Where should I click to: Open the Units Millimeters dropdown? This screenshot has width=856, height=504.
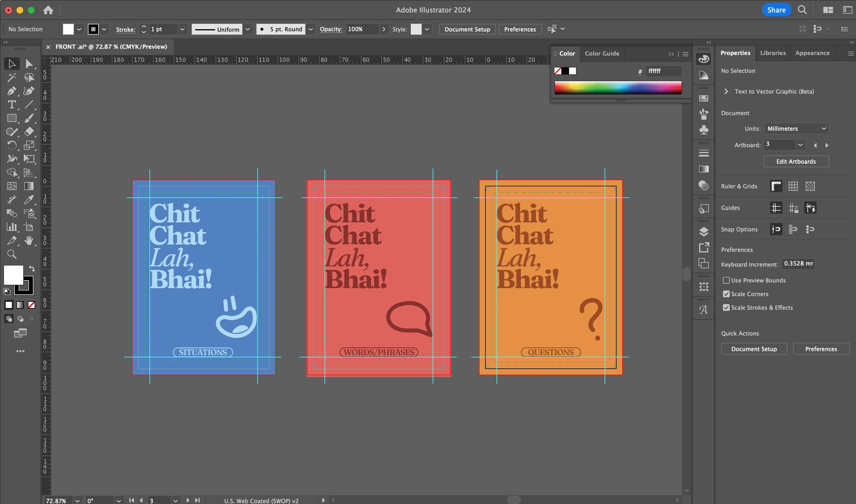point(796,128)
